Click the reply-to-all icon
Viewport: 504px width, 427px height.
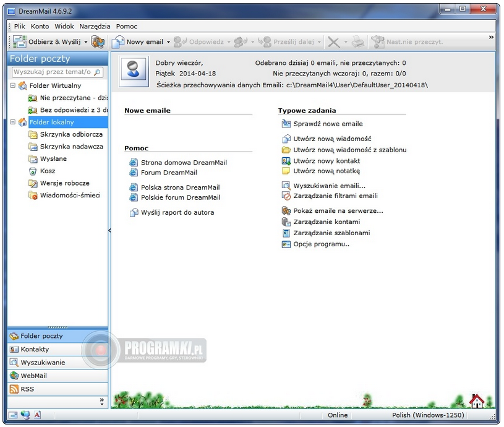click(241, 42)
